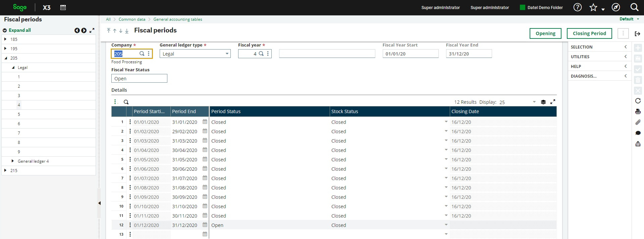The width and height of the screenshot is (644, 239).
Task: Jump to last record arrow
Action: tap(127, 31)
